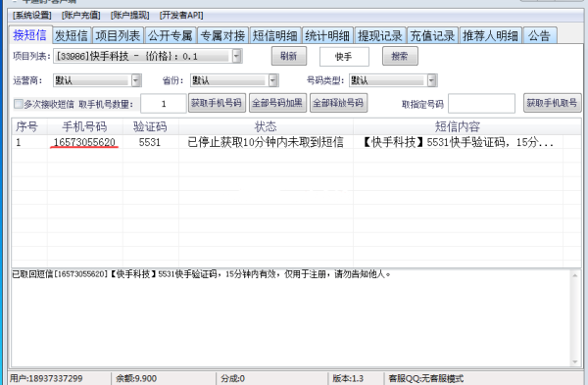This screenshot has height=385, width=588.
Task: Open the 公告 tab
Action: (x=539, y=35)
